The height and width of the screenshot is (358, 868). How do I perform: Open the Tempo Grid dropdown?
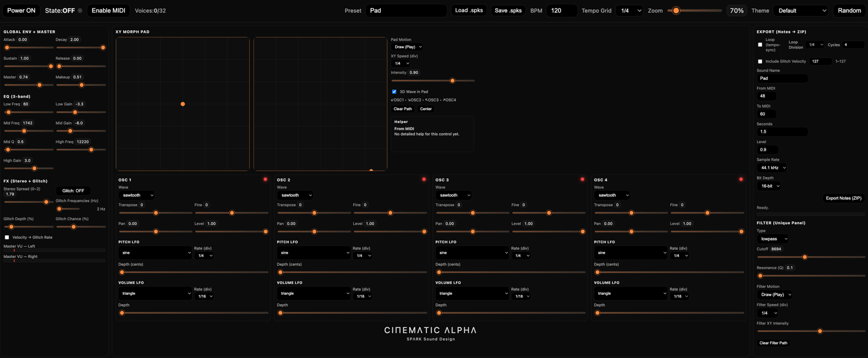pyautogui.click(x=630, y=10)
